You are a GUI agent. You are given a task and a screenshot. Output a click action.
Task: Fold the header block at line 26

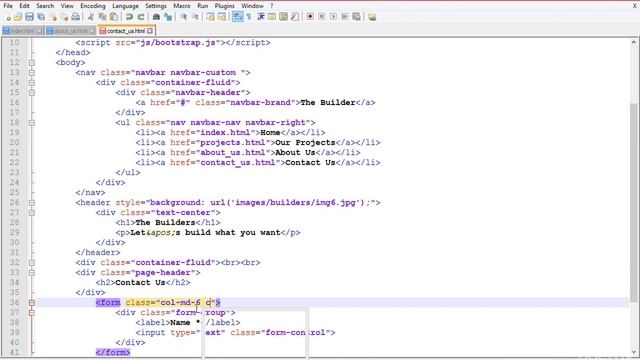31,203
